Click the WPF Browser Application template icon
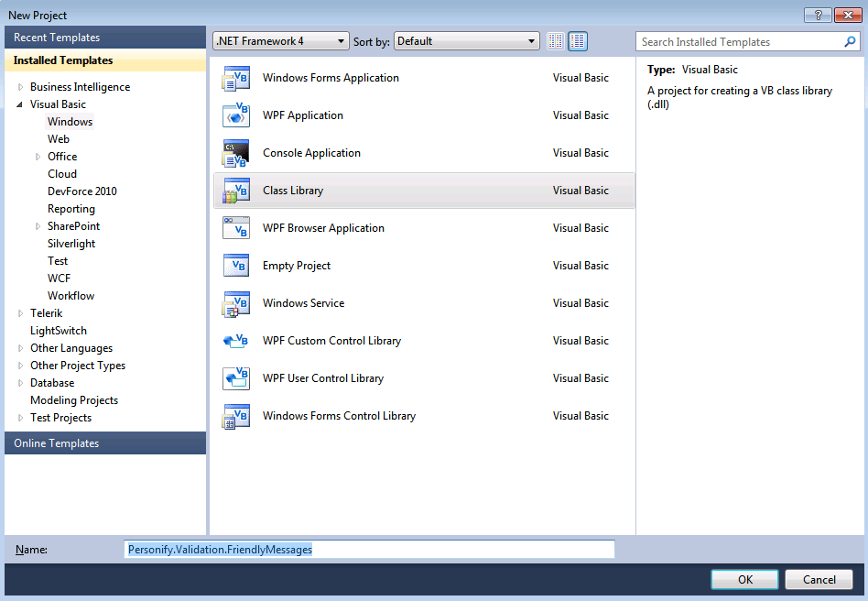The width and height of the screenshot is (868, 601). tap(236, 228)
